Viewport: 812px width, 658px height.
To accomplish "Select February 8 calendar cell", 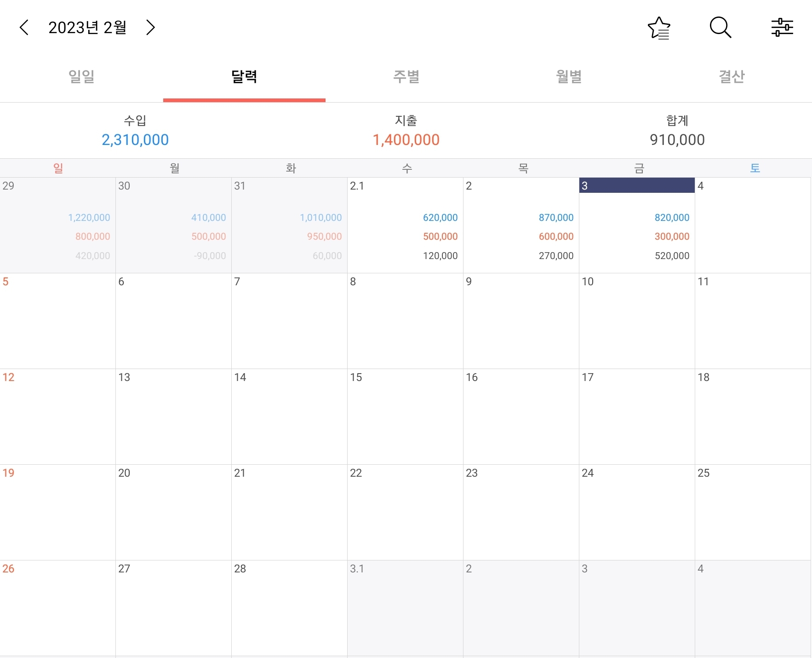I will [x=405, y=321].
